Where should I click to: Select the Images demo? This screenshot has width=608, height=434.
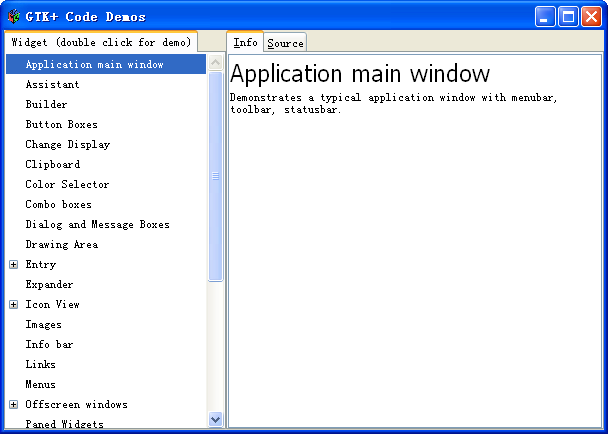(106, 325)
